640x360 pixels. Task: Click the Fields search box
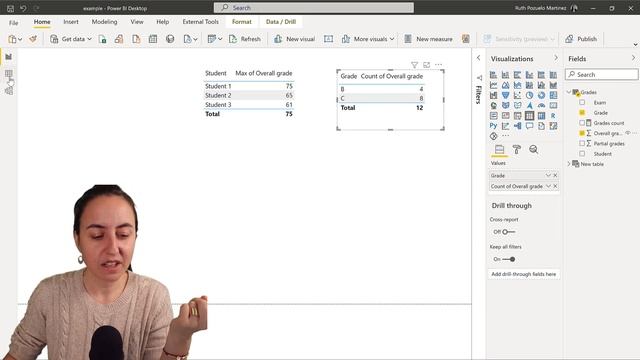coord(602,74)
